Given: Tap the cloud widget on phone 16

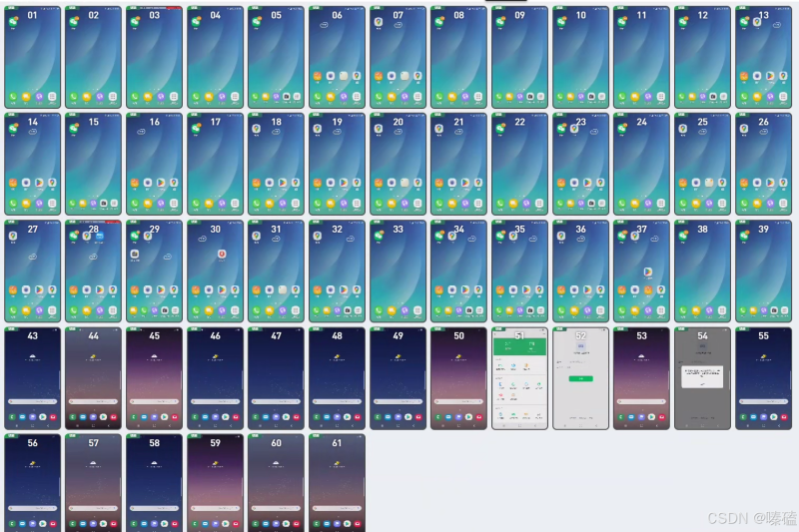Looking at the screenshot, I should click(x=141, y=132).
